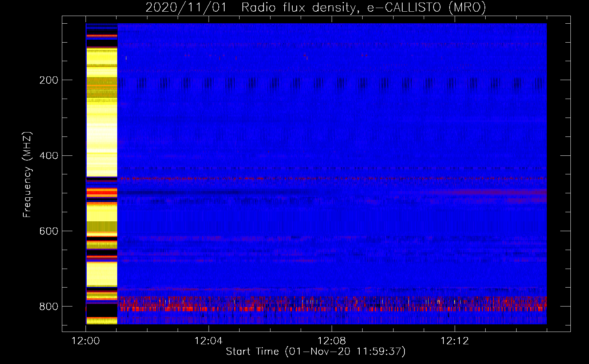The height and width of the screenshot is (364, 589).
Task: Click the plot title "Radio flux density, e-CALLISTO (MRO)"
Action: [363, 8]
